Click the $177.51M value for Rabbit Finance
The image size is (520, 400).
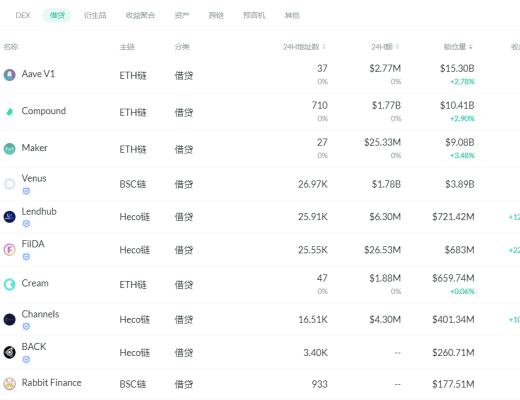[x=453, y=384]
